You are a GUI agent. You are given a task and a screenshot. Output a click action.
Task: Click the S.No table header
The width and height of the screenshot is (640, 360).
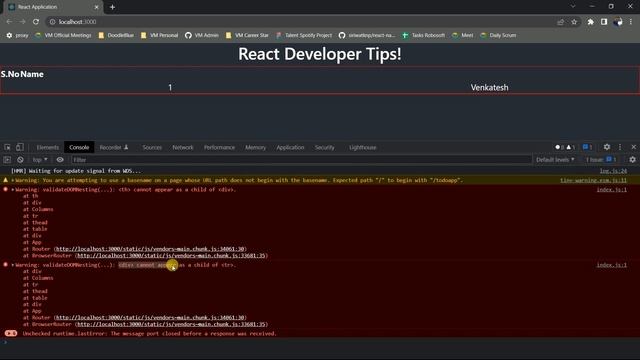10,74
